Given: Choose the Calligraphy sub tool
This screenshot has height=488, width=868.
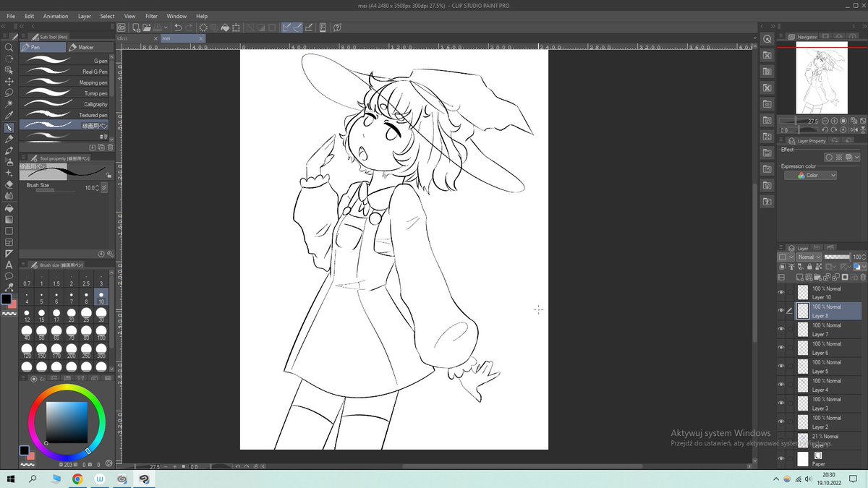Looking at the screenshot, I should (x=64, y=104).
